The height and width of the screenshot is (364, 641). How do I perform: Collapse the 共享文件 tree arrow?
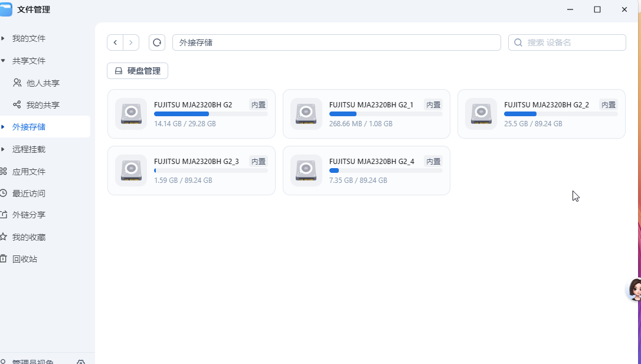coord(3,61)
